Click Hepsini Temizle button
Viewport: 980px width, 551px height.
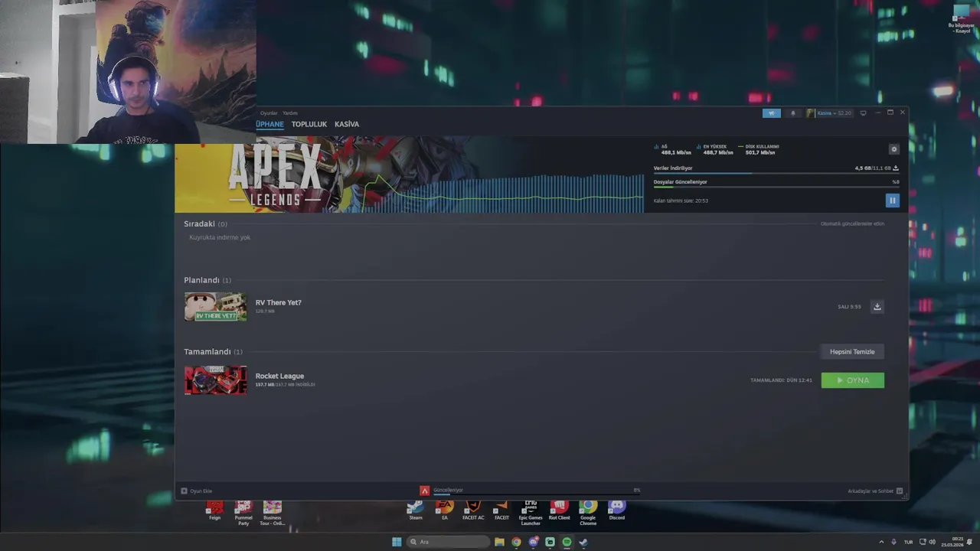[x=852, y=352]
